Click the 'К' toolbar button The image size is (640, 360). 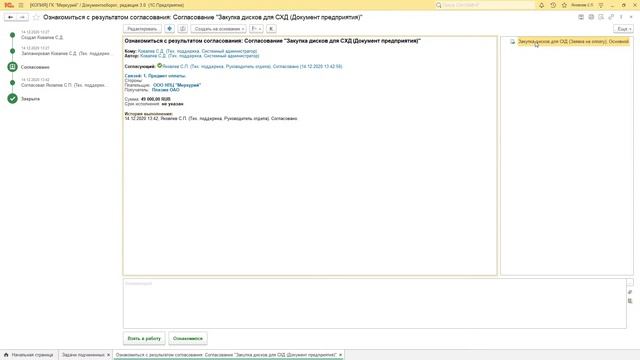271,29
